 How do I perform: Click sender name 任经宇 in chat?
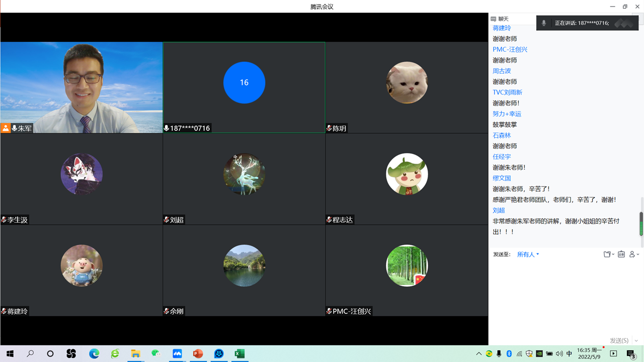(502, 156)
